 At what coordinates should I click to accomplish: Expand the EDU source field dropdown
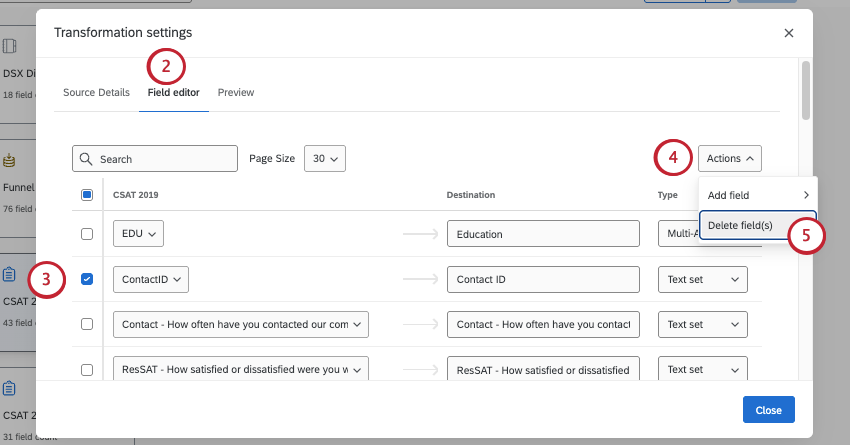tap(138, 234)
